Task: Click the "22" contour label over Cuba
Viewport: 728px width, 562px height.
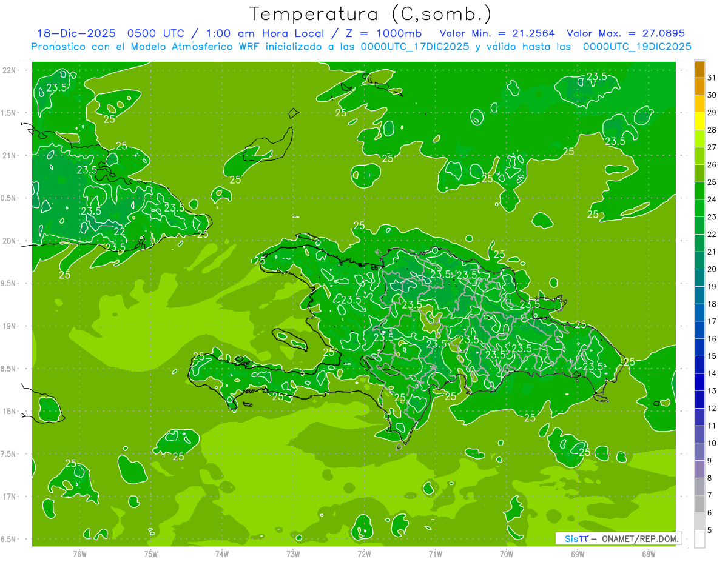Action: [120, 232]
